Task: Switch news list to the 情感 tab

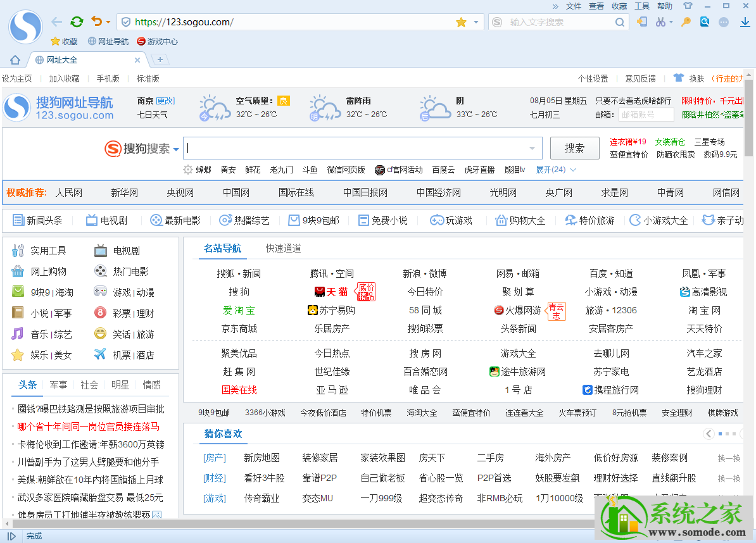Action: (x=151, y=385)
